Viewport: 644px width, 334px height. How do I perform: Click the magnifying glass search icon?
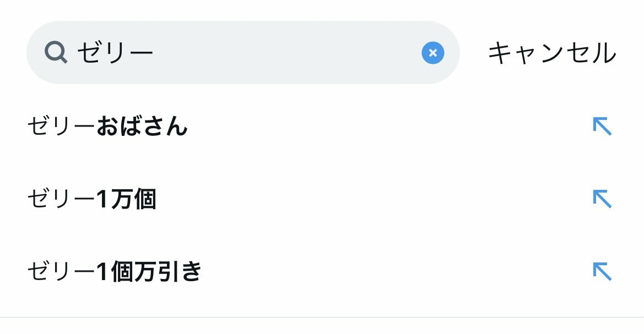point(56,53)
